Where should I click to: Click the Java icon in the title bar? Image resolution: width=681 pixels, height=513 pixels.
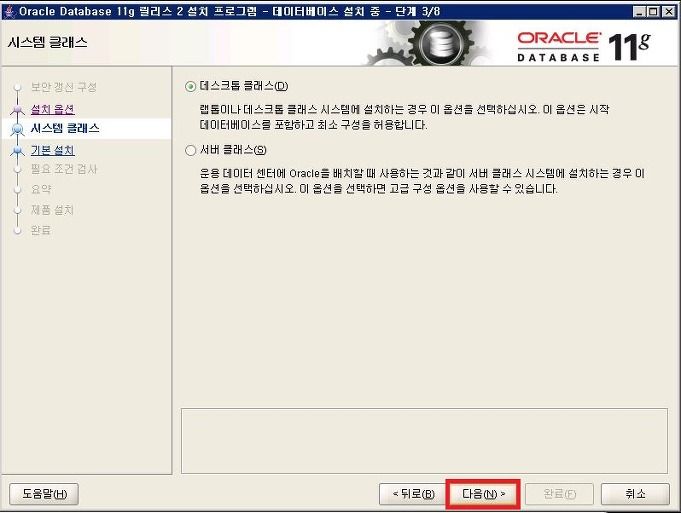[10, 11]
